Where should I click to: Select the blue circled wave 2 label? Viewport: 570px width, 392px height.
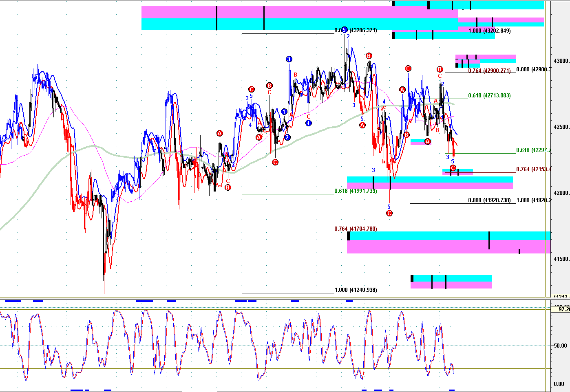click(287, 137)
